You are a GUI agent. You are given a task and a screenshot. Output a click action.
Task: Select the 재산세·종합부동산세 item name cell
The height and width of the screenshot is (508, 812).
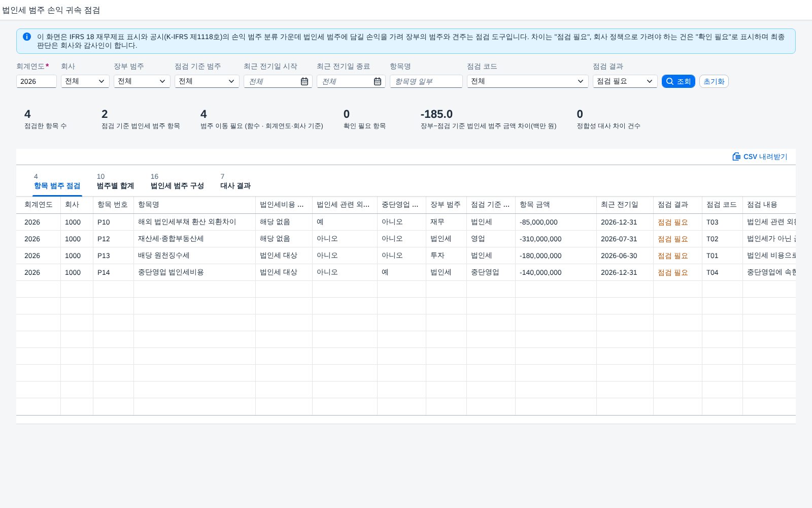(x=194, y=239)
